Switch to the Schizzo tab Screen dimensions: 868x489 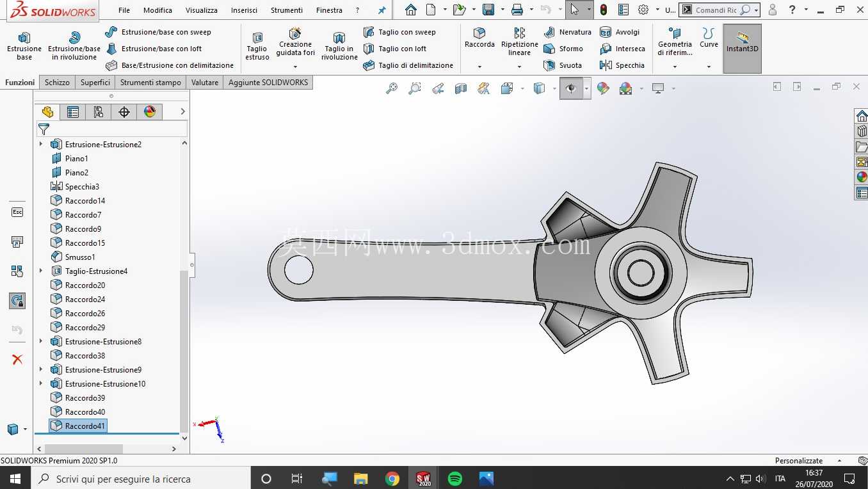click(57, 83)
